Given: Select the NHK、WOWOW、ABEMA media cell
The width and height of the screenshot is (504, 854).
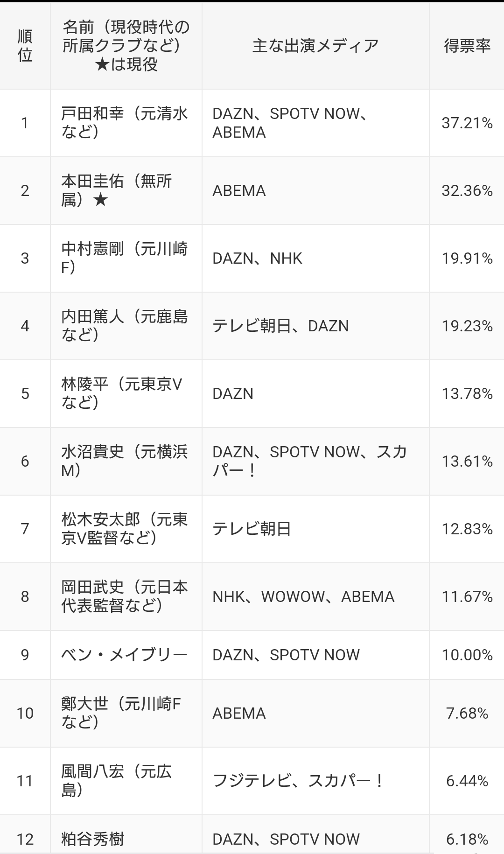Looking at the screenshot, I should 315,596.
